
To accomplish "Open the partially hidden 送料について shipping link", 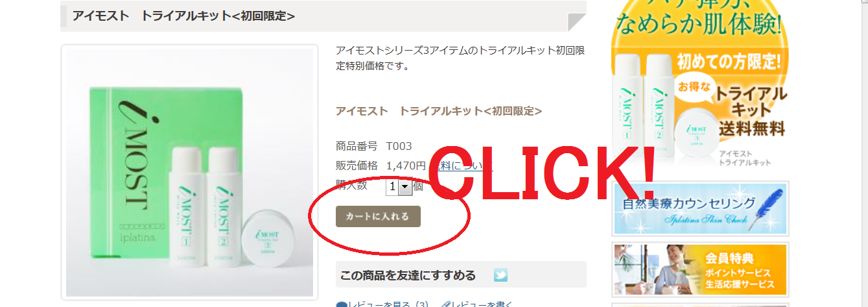I will [463, 166].
